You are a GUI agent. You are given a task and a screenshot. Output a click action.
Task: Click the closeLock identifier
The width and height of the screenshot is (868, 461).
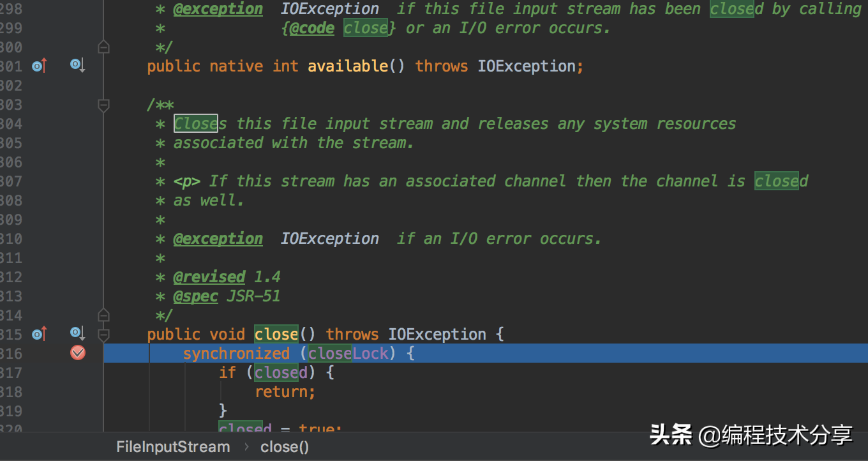coord(348,354)
